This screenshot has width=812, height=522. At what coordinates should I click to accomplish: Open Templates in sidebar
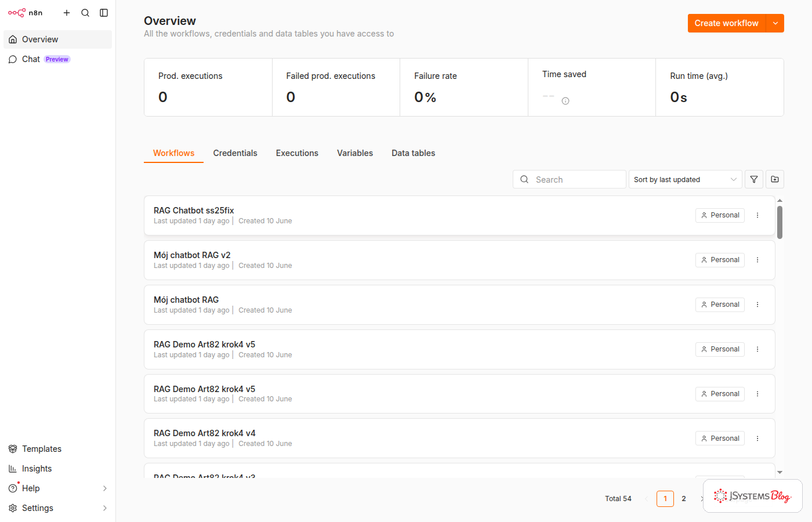point(57,449)
